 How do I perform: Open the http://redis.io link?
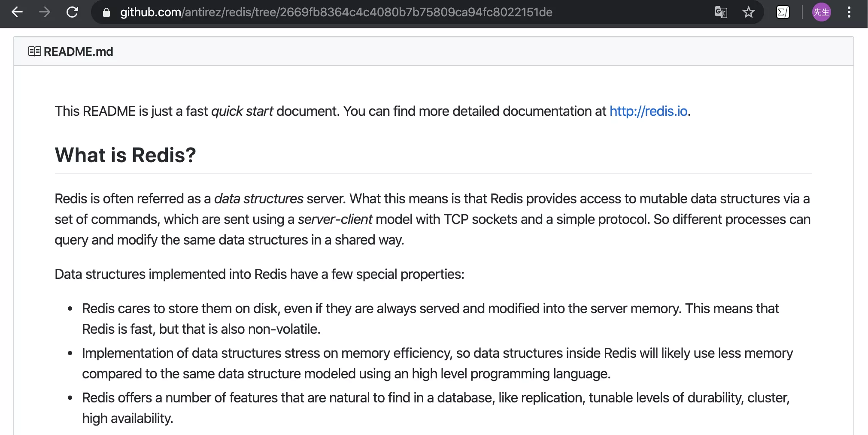coord(648,111)
